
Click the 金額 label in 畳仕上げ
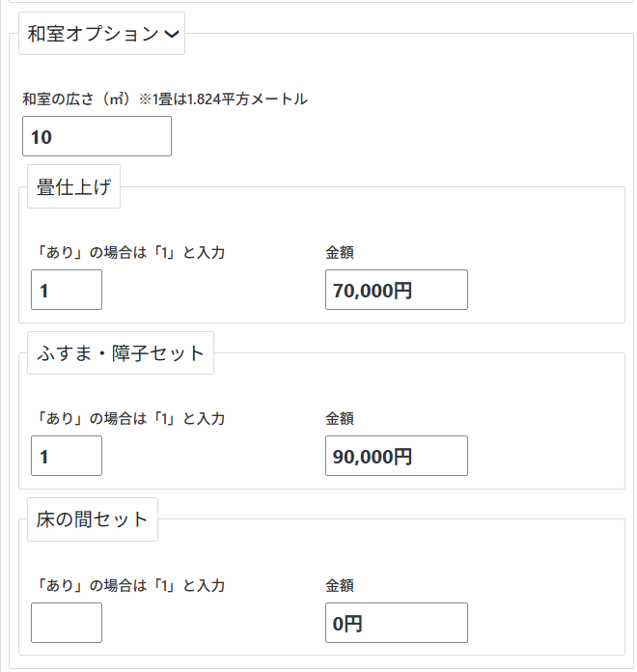(340, 253)
